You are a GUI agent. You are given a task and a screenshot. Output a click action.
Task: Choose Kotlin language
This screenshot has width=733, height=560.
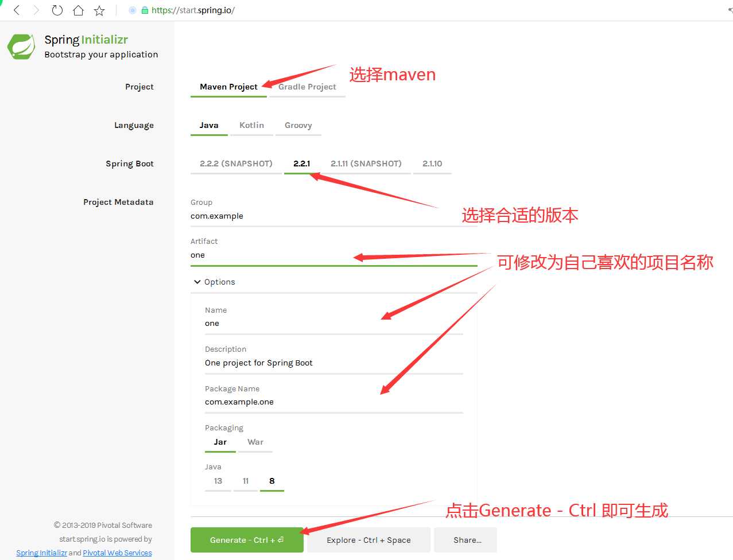pyautogui.click(x=251, y=125)
